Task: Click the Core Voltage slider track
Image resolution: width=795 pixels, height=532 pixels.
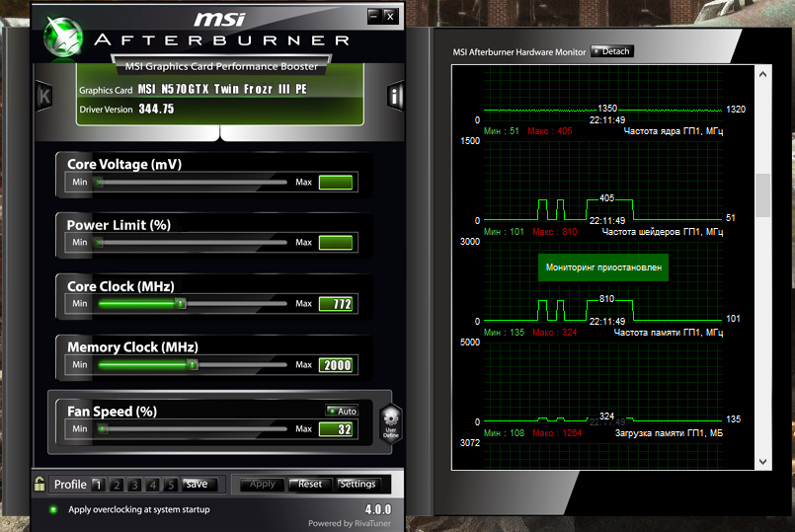Action: (x=193, y=183)
